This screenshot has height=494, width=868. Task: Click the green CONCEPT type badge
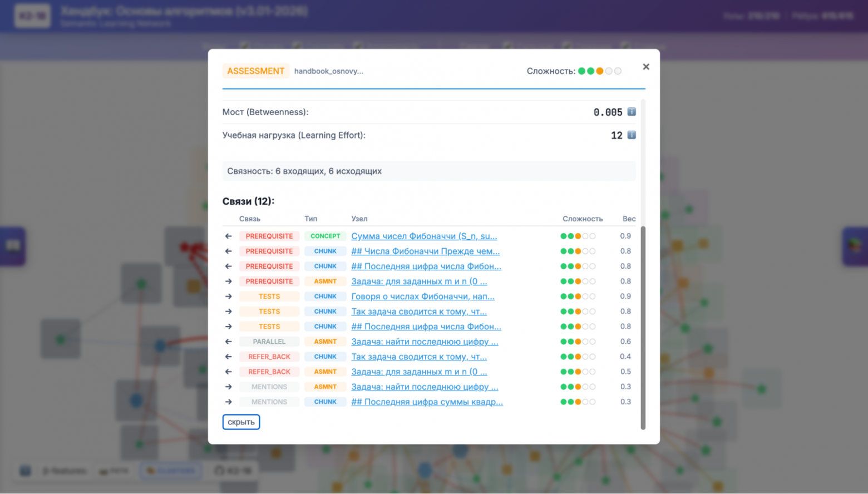(x=325, y=236)
